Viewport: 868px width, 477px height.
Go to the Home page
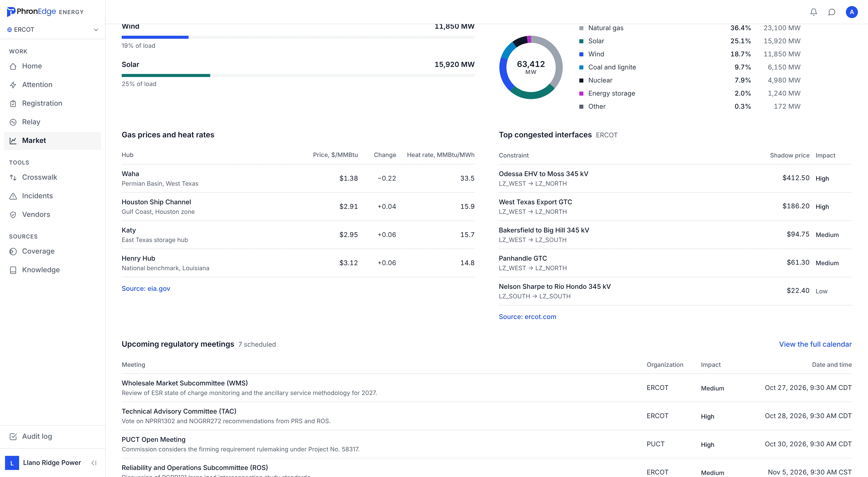click(x=53, y=66)
